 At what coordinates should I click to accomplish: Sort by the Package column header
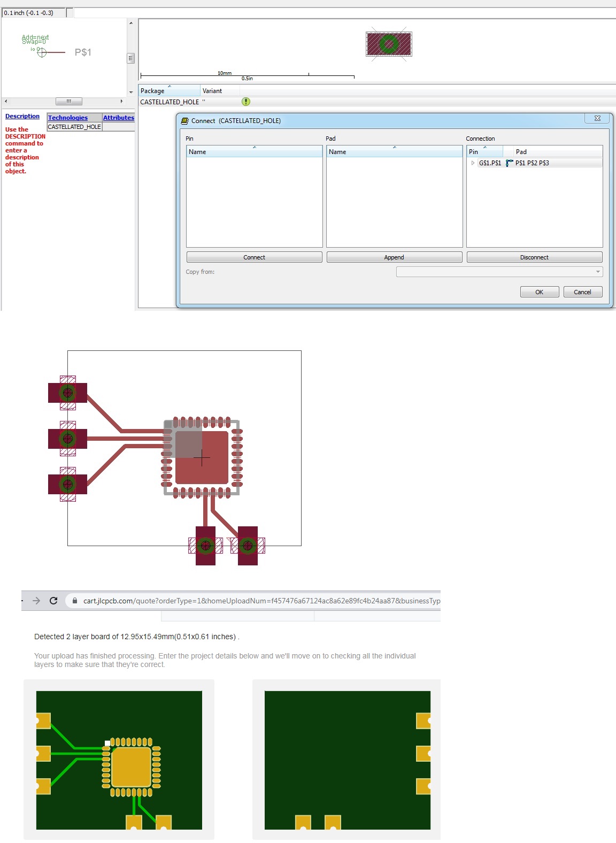point(169,91)
